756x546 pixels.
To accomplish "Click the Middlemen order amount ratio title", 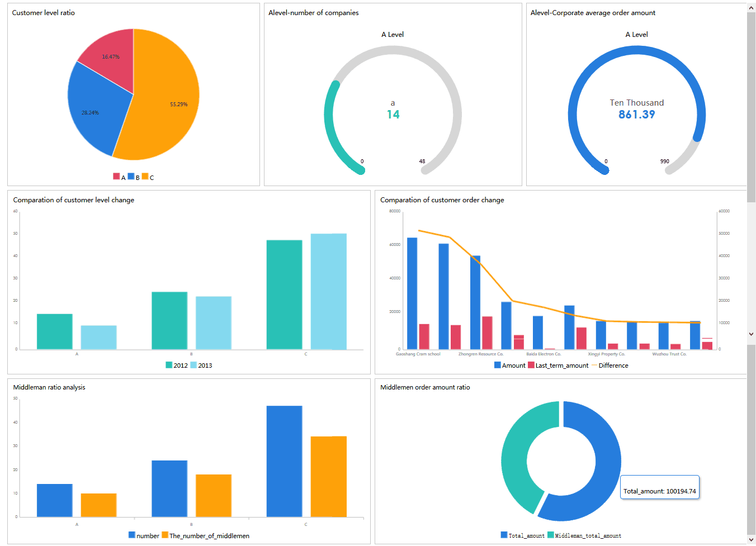I will tap(425, 387).
